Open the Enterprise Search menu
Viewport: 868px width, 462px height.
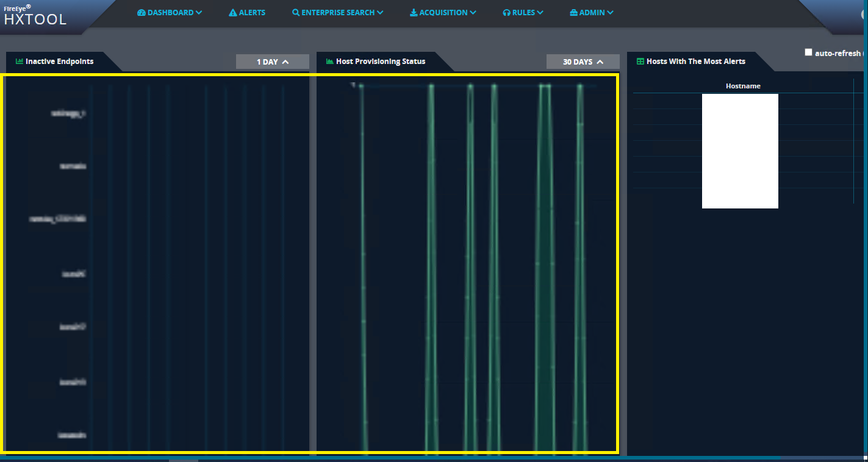pos(337,12)
